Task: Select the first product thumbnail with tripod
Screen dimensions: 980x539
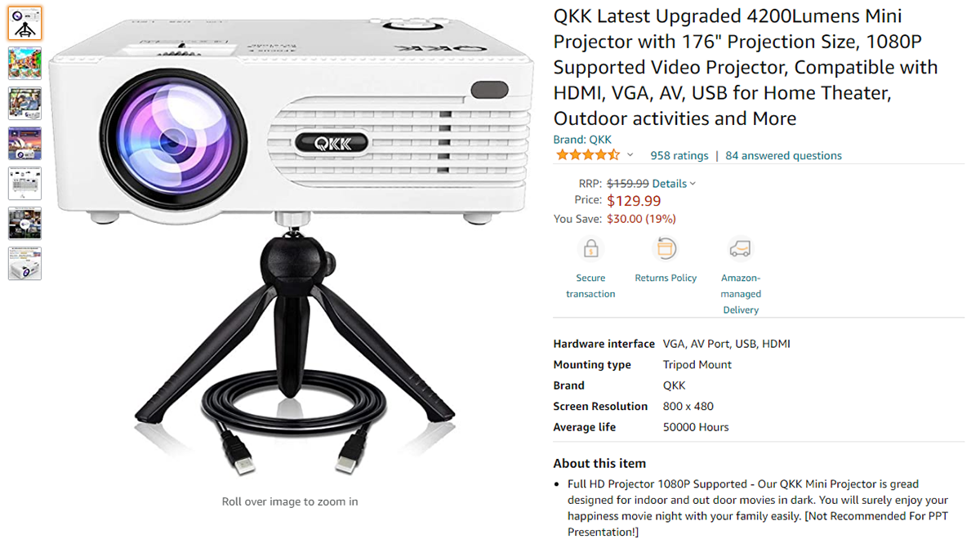Action: pos(24,24)
